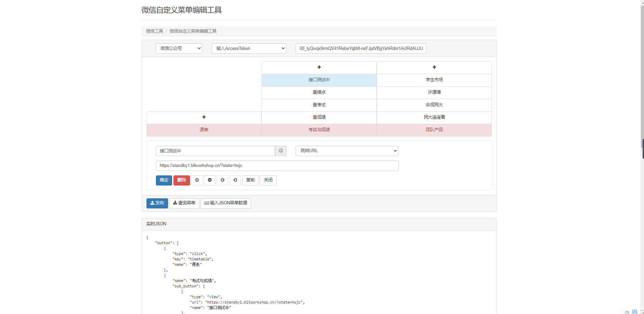Click the 查询菜单 query menu button

pos(184,203)
